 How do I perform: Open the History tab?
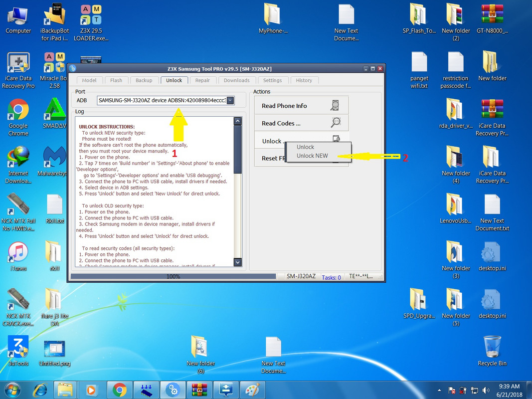pos(304,80)
